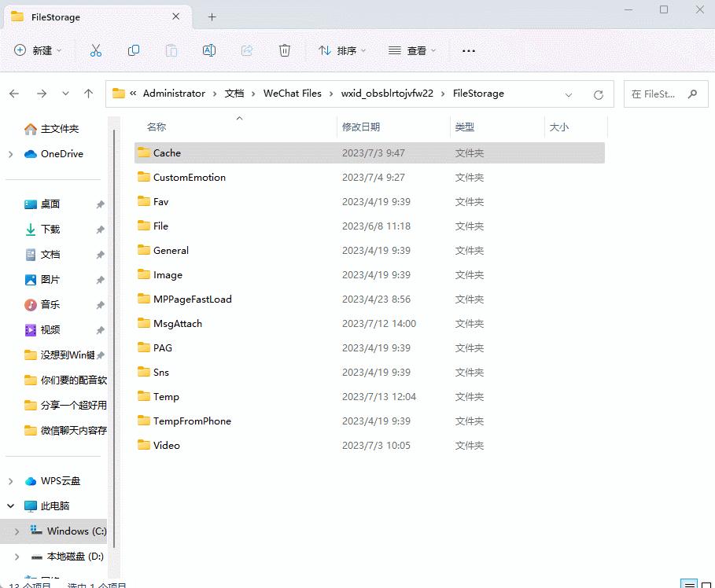Open the 查看 view dropdown

click(x=412, y=50)
